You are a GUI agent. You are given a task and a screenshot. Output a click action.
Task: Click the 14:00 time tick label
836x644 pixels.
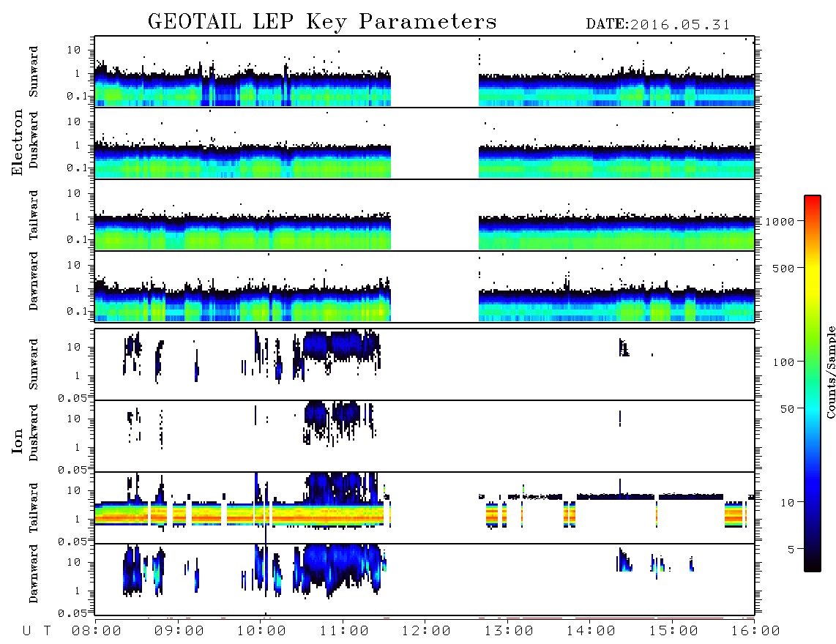pyautogui.click(x=591, y=632)
